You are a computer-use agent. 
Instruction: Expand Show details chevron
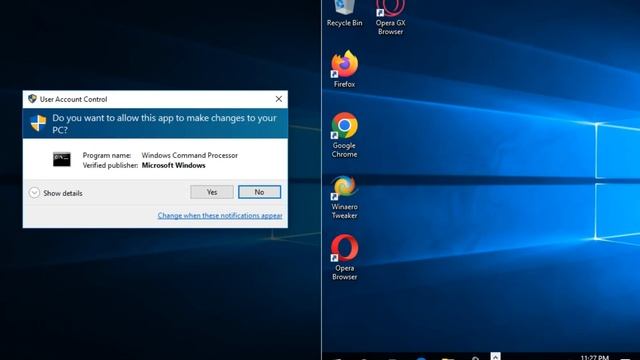34,193
